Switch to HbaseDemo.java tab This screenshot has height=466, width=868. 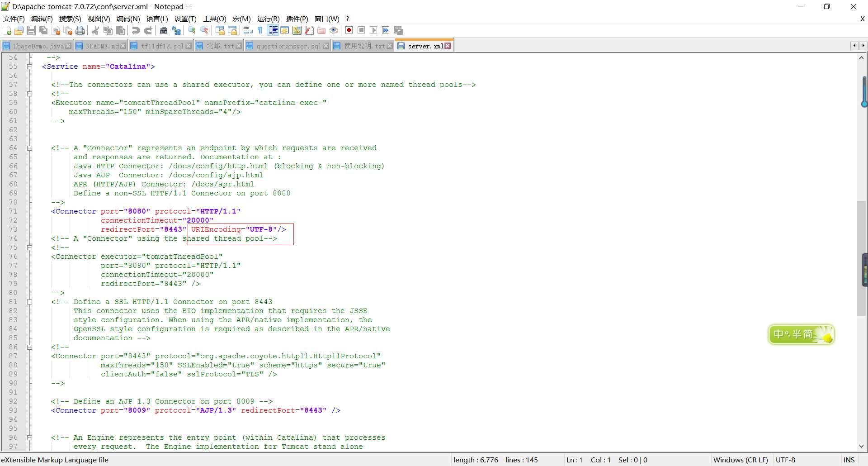coord(38,46)
